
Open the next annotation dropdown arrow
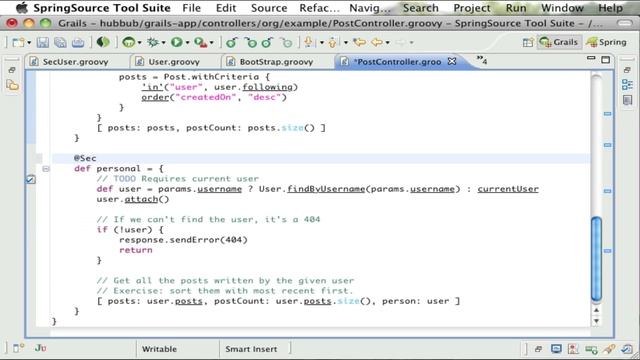322,42
